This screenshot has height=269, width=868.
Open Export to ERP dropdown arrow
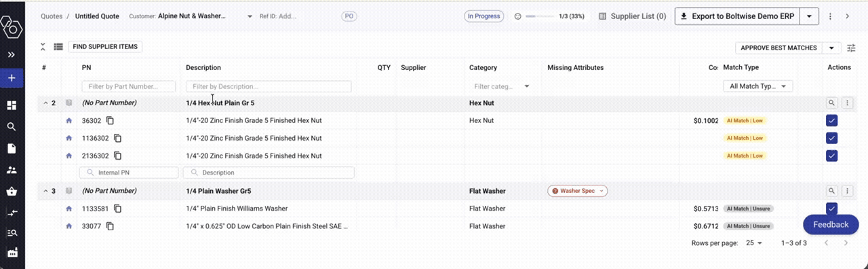click(x=810, y=16)
